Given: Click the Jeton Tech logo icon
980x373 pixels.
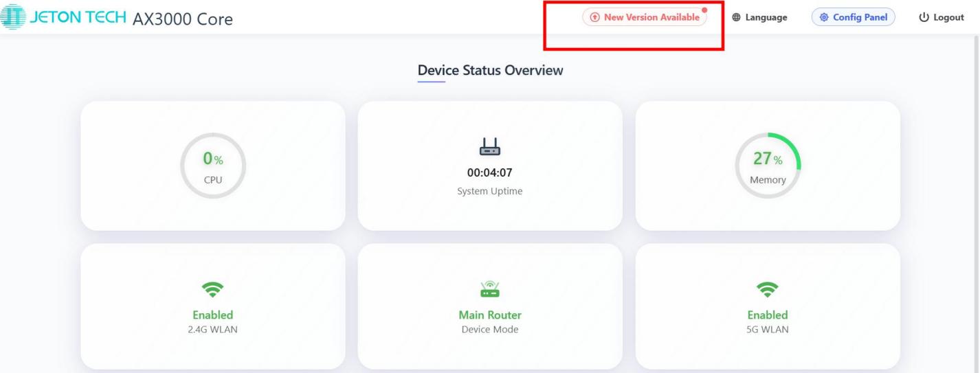Looking at the screenshot, I should (x=14, y=16).
